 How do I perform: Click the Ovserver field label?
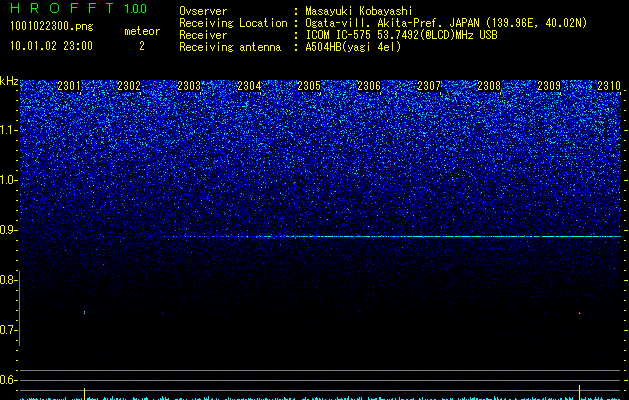pos(203,11)
